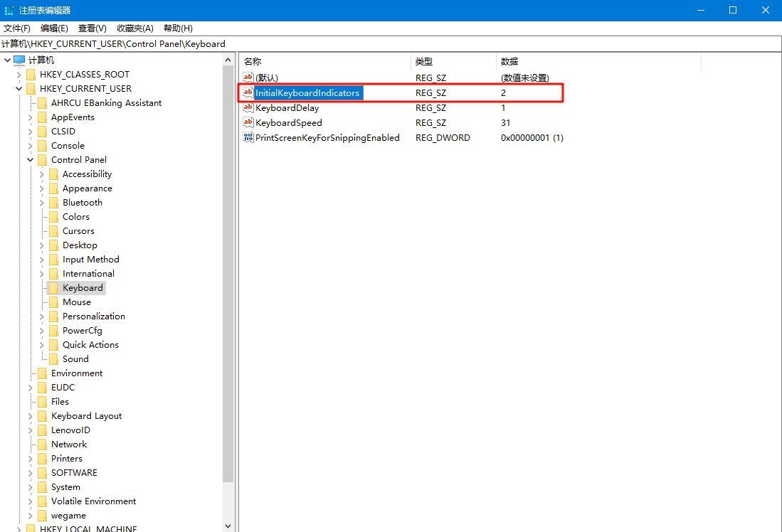Screen dimensions: 782x532
Task: Click the folder icon beside AppEvents
Action: pyautogui.click(x=43, y=117)
